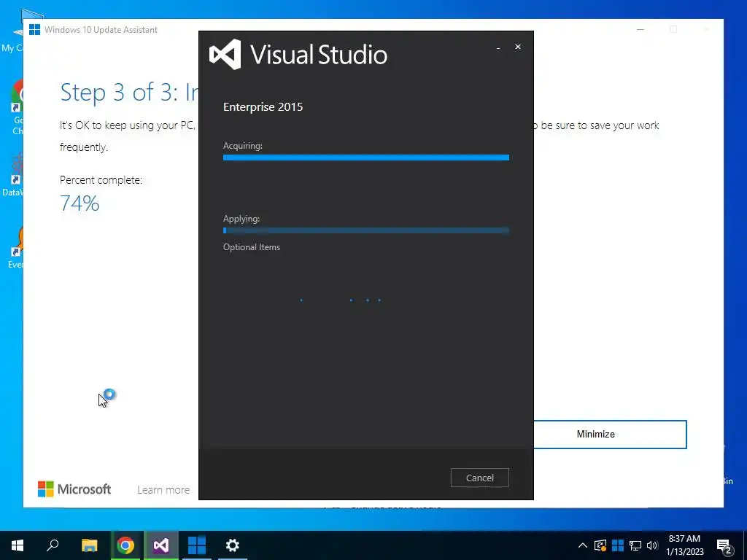Show hidden system tray icons

pos(583,545)
